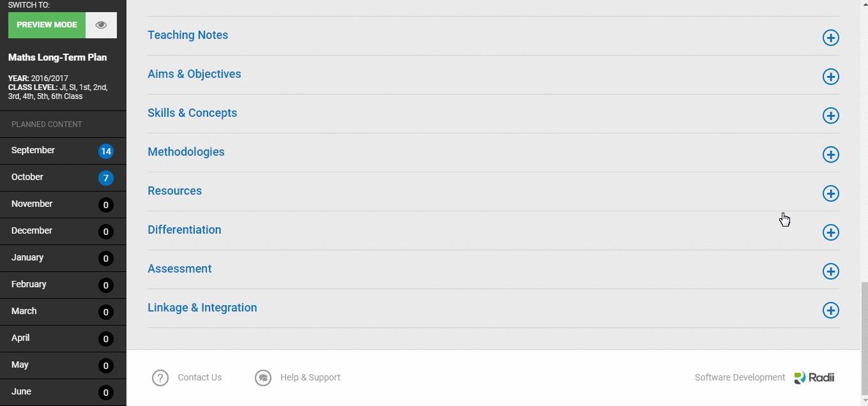Select October in planned content sidebar

tap(63, 177)
